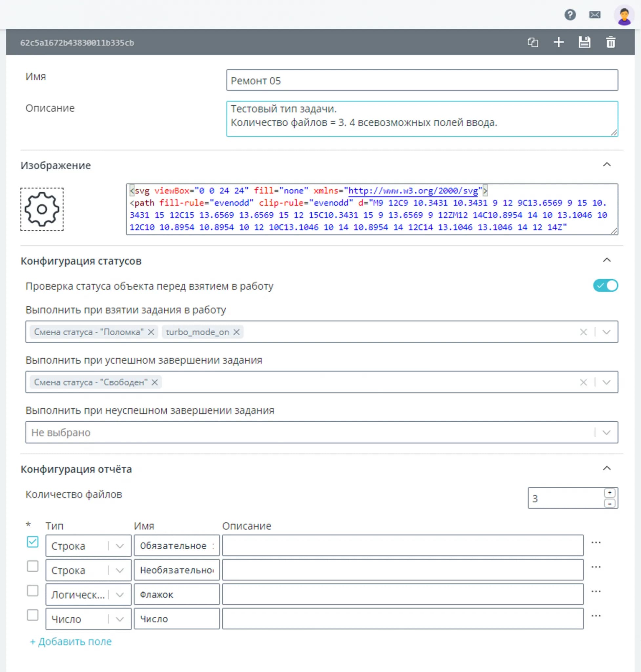The image size is (641, 672).
Task: Open the user avatar profile
Action: [x=624, y=15]
